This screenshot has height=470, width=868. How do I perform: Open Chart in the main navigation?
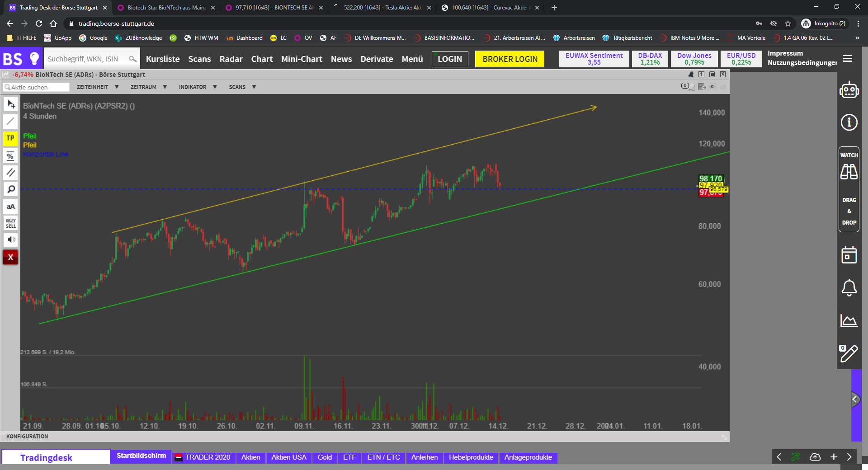(262, 59)
